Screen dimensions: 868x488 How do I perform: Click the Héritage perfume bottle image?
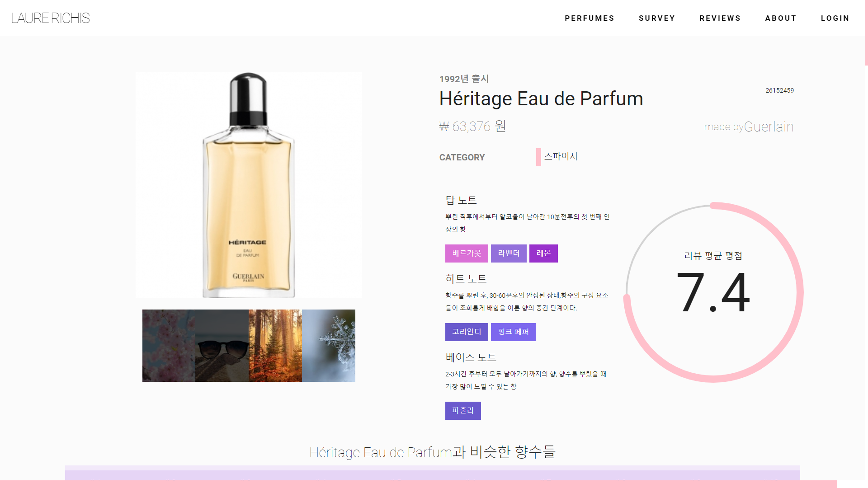249,185
